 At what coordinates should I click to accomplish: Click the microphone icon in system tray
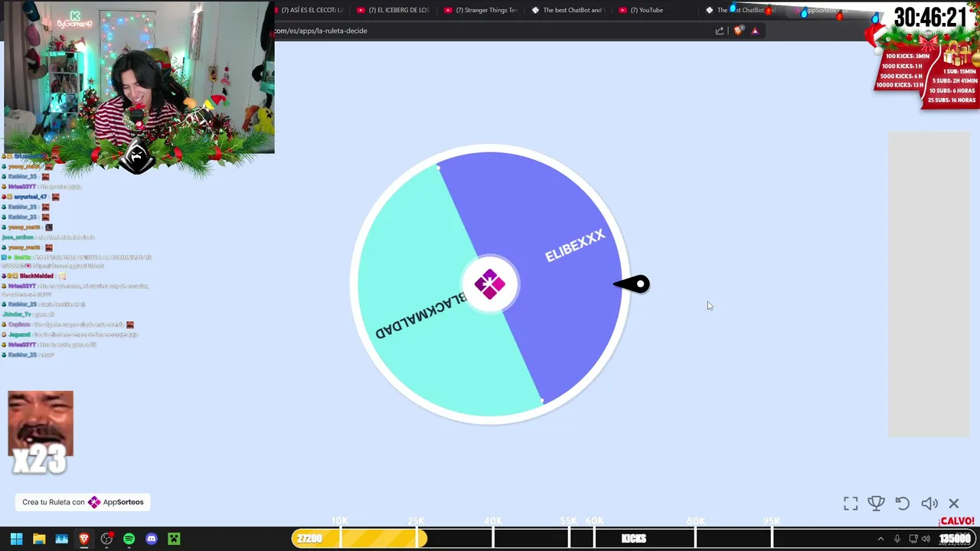(897, 539)
